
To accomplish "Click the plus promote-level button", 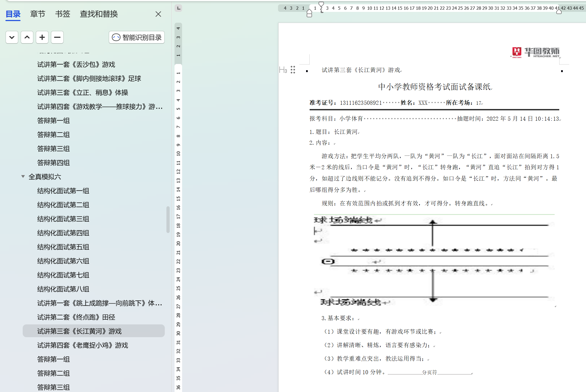I will (x=42, y=37).
